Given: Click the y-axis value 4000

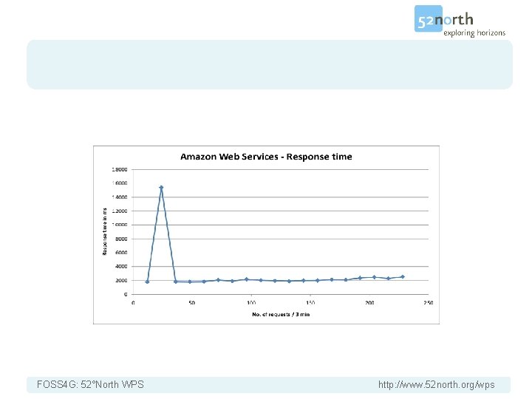Looking at the screenshot, I should click(121, 266).
